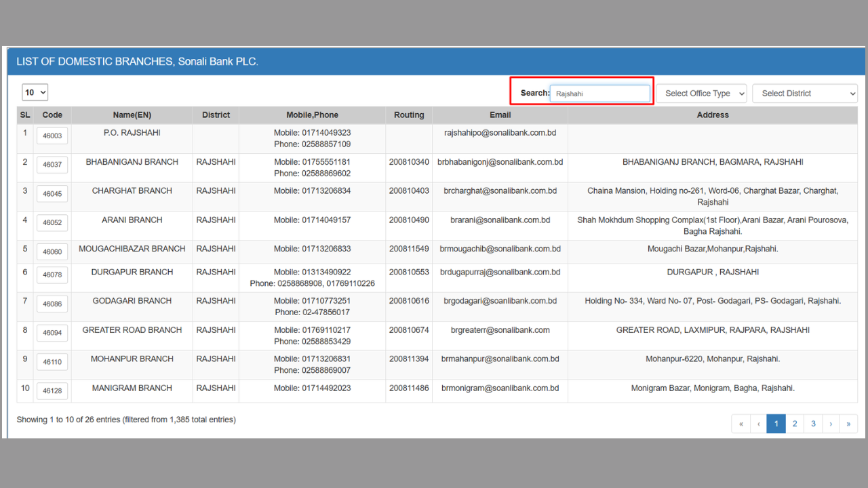
Task: Select the current page 1 button
Action: (x=776, y=424)
